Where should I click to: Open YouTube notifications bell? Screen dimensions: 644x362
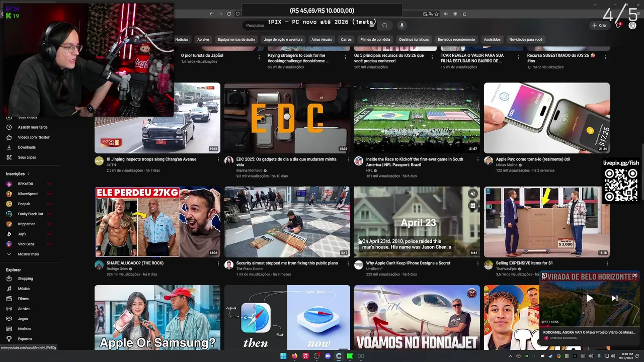(x=618, y=25)
